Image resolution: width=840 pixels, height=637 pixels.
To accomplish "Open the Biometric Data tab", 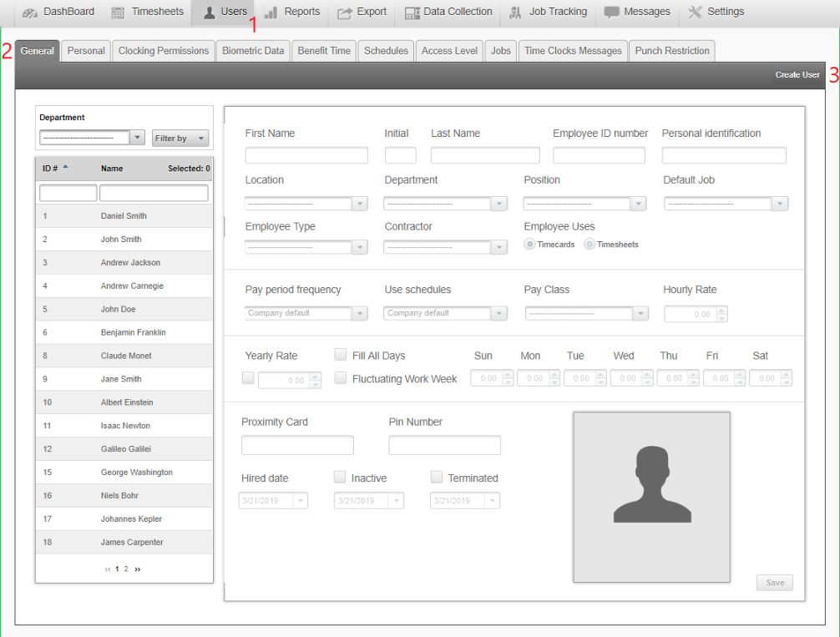I will [253, 51].
